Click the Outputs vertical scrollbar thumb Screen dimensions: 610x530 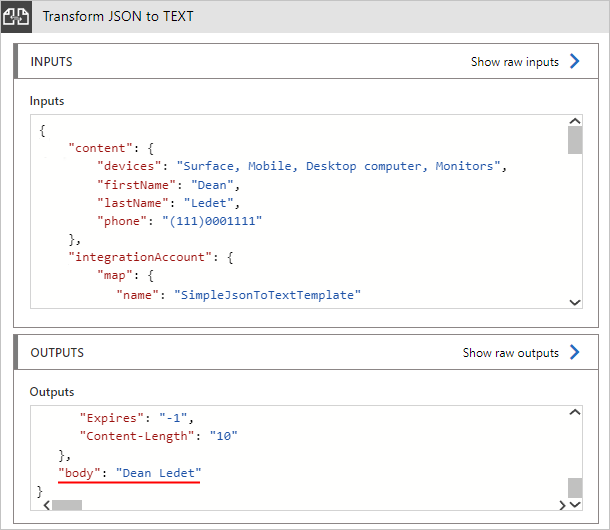tap(575, 487)
